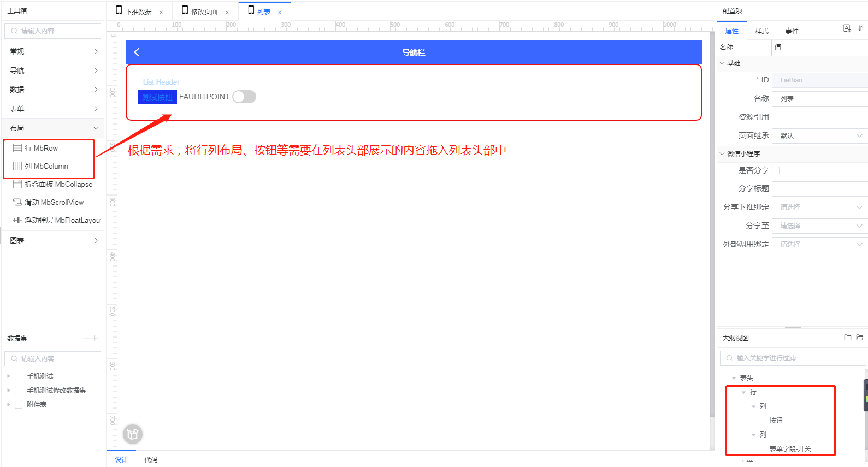
Task: Switch to the 样式 tab
Action: 761,31
